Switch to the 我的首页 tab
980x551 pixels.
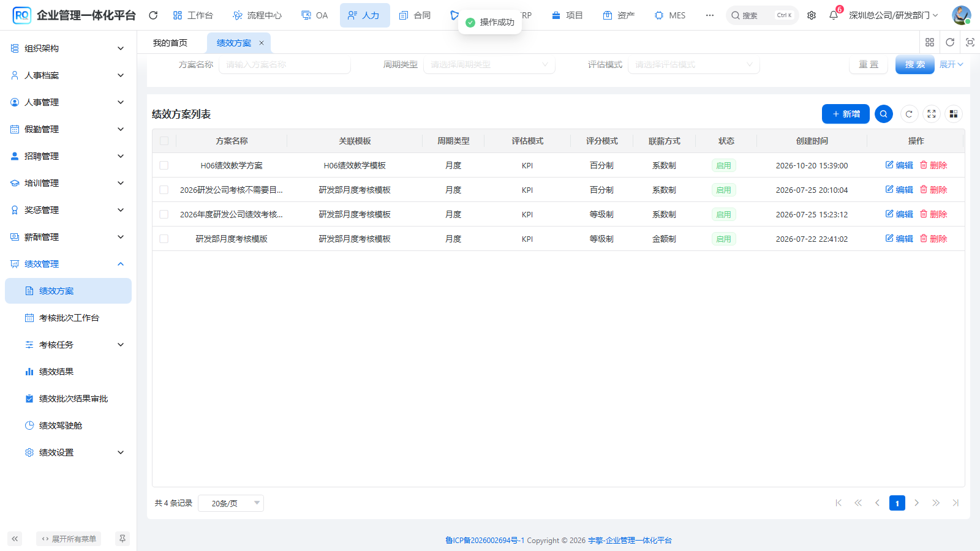pyautogui.click(x=170, y=43)
